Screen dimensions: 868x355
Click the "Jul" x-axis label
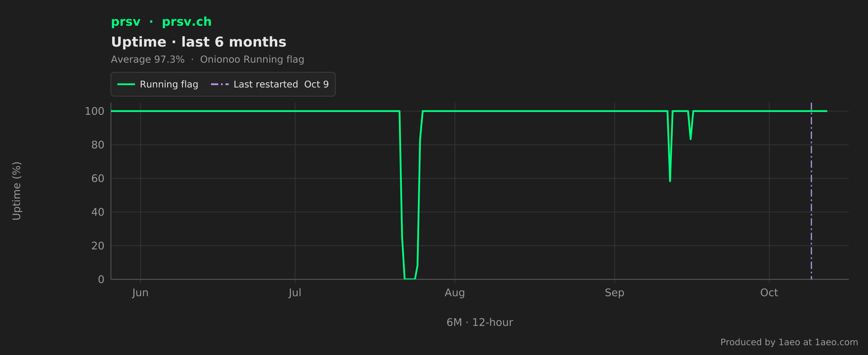[295, 293]
